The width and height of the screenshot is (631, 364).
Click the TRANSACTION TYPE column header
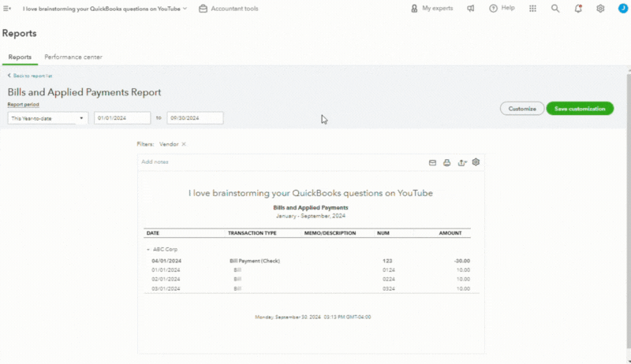pos(252,233)
